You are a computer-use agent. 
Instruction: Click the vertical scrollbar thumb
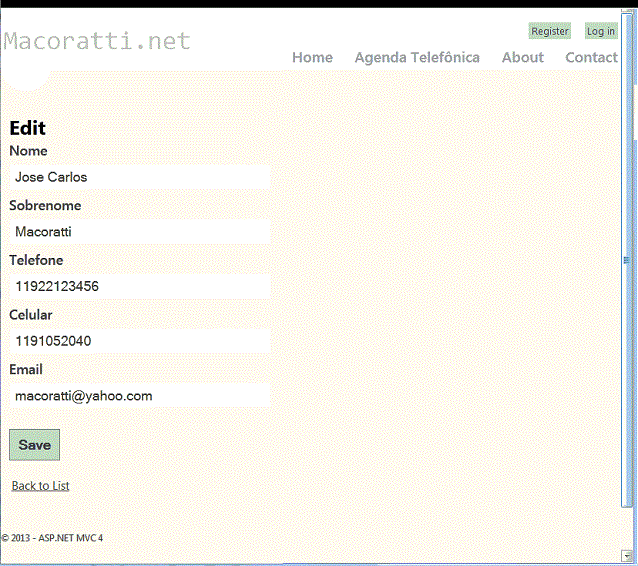coord(627,260)
